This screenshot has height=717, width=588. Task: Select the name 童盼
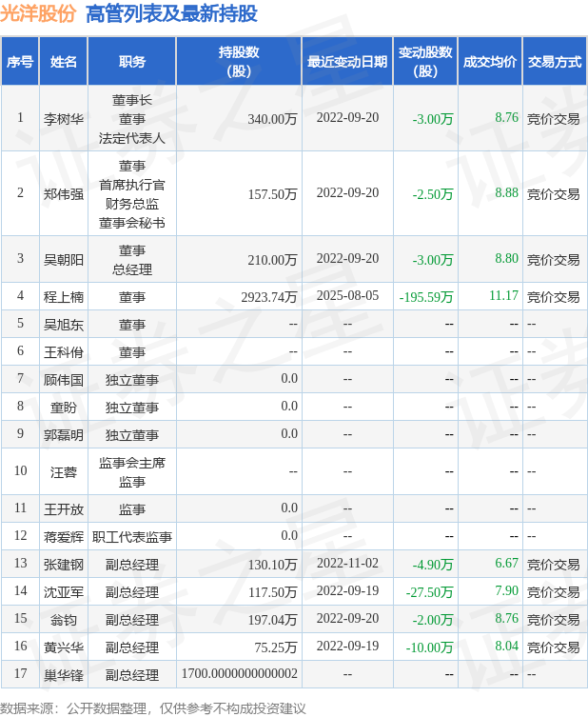click(64, 408)
